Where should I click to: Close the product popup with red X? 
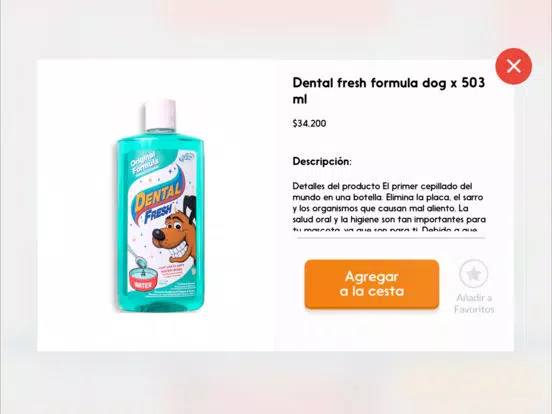point(513,66)
